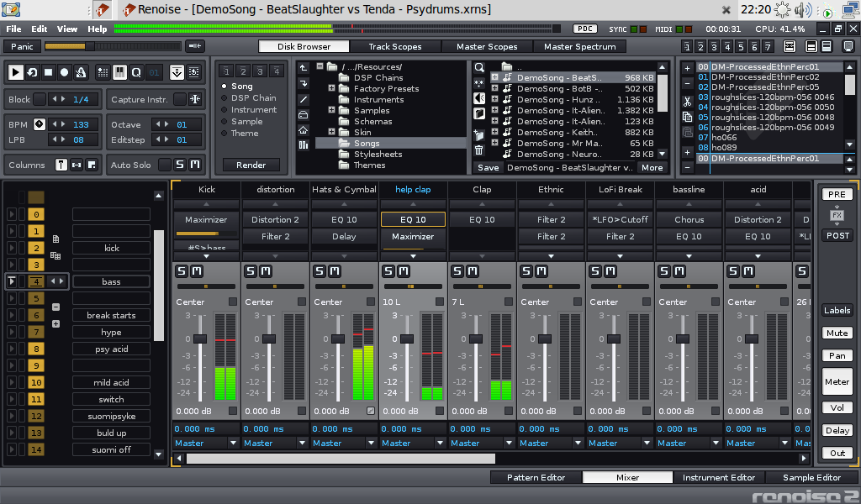Image resolution: width=861 pixels, height=504 pixels.
Task: Open the File menu
Action: tap(13, 28)
